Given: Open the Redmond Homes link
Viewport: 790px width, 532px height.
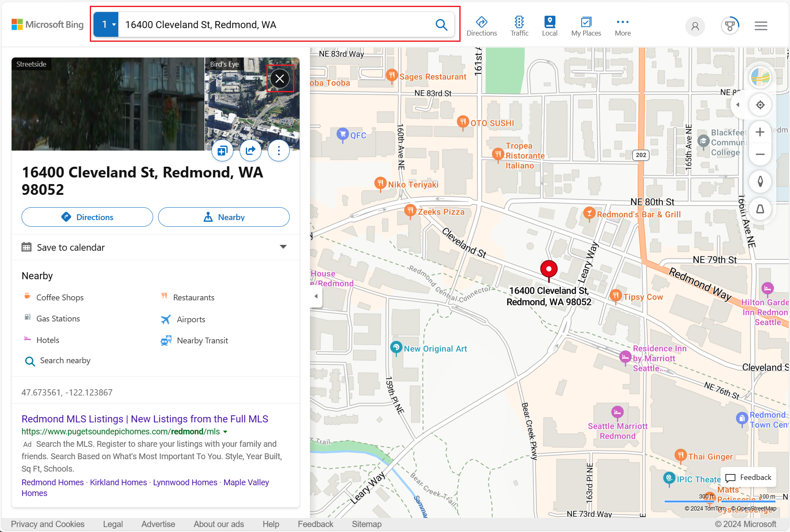Looking at the screenshot, I should [53, 482].
